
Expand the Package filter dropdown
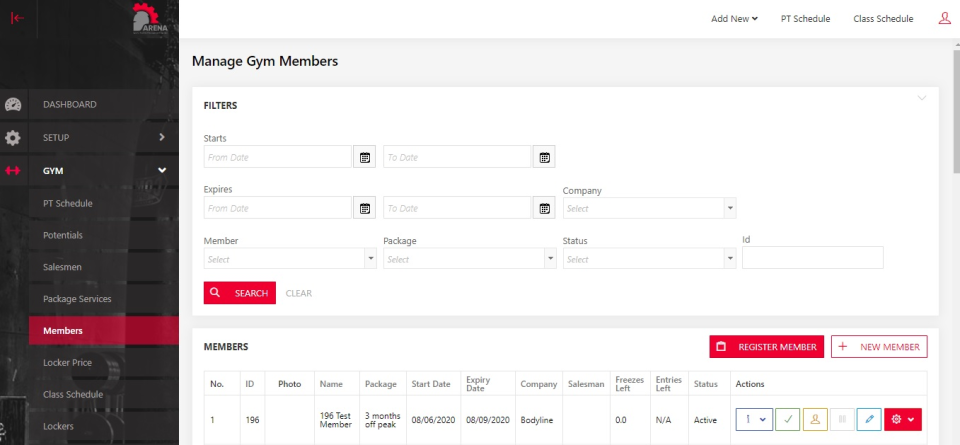(469, 259)
